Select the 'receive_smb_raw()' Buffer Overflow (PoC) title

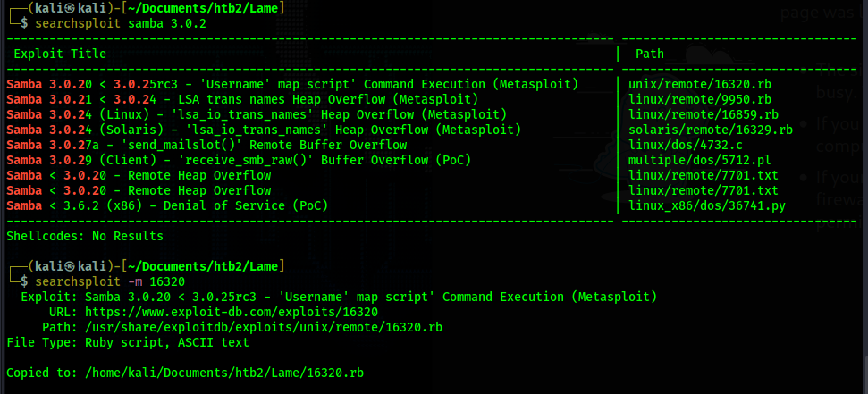[239, 161]
